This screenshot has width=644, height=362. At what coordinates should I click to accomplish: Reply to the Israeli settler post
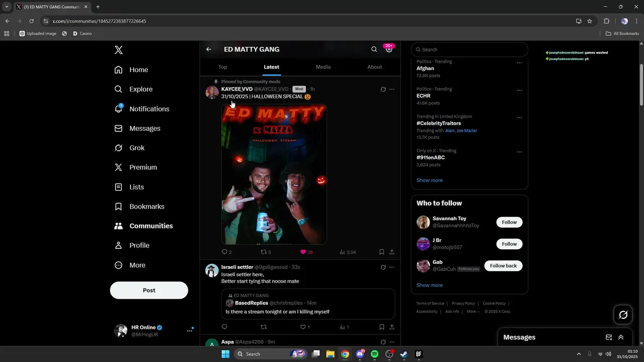coord(224,327)
